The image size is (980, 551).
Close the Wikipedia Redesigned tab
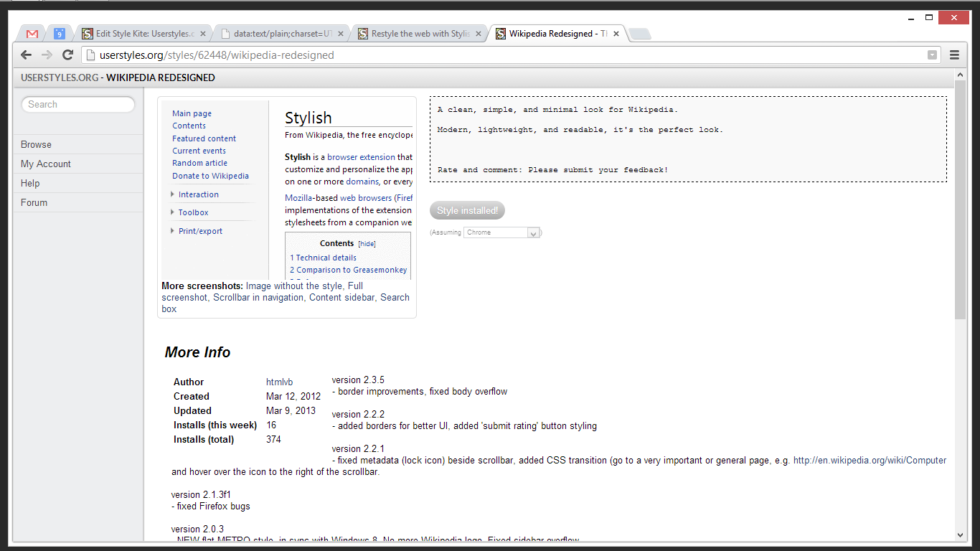pos(616,34)
